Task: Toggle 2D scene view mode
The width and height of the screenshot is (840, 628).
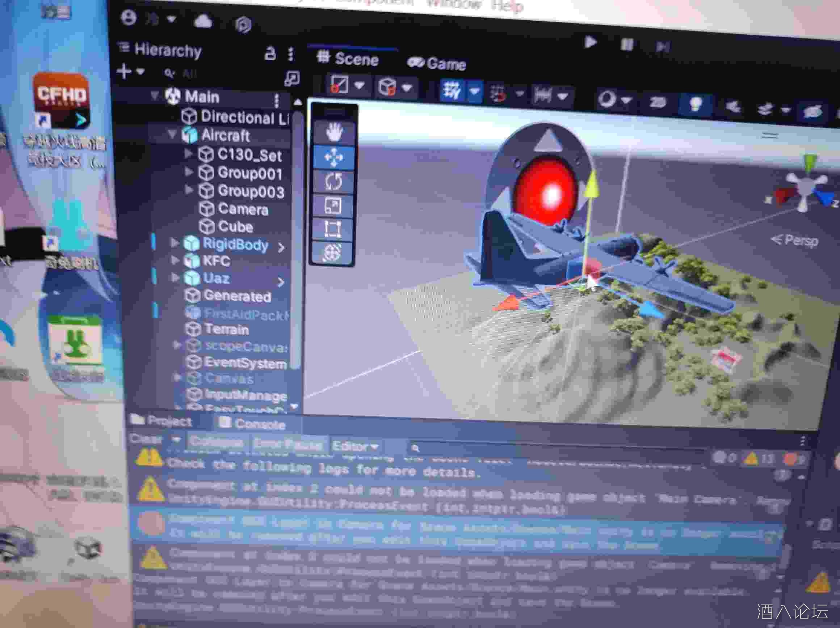Action: coord(658,102)
